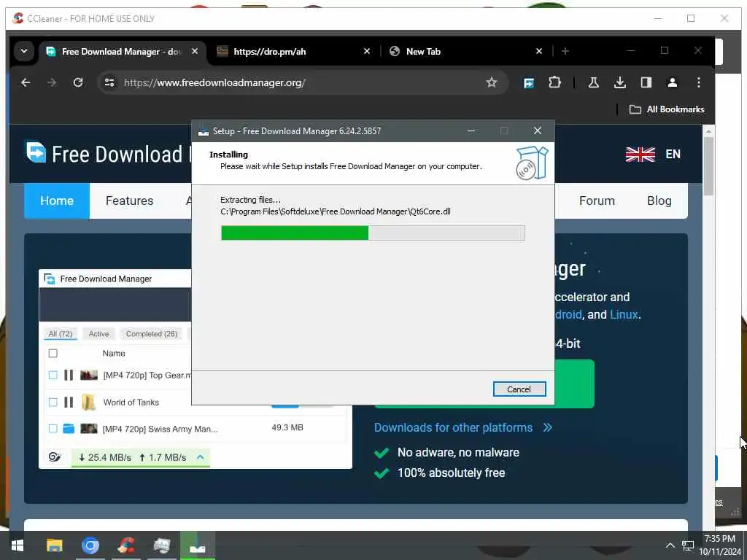Close the Setup installer dialog
This screenshot has width=747, height=560.
(x=537, y=131)
